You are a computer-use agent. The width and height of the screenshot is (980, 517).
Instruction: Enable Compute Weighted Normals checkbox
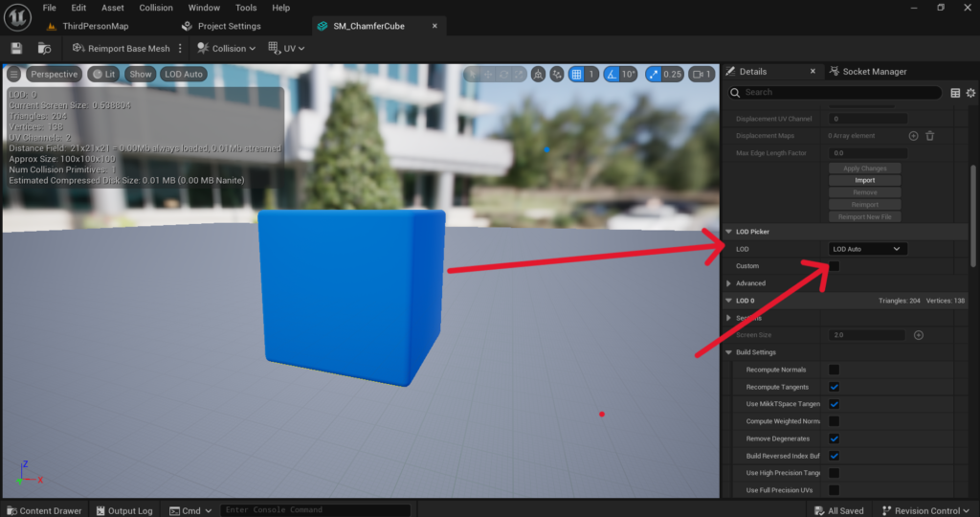pos(835,421)
